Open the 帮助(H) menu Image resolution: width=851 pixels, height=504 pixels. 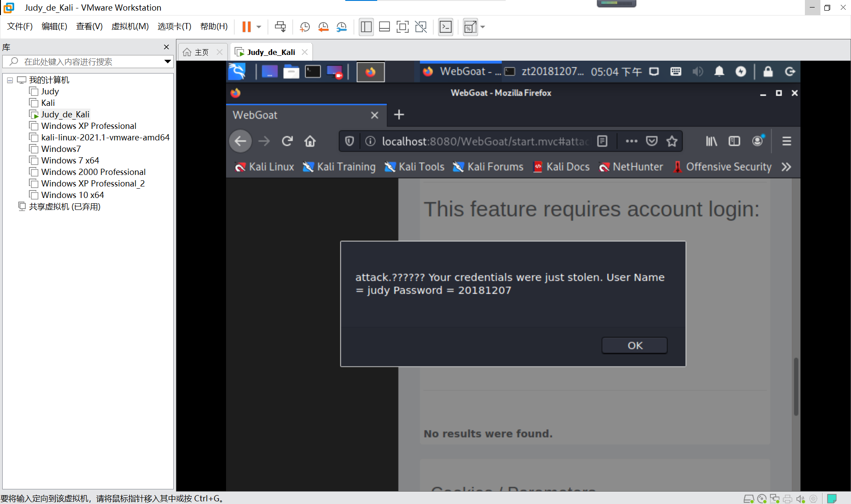coord(214,27)
